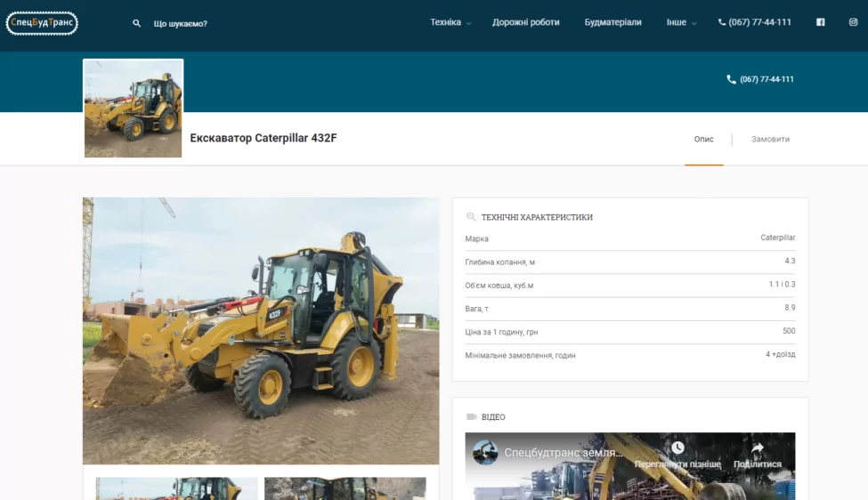Switch to the Замовити tab
Viewport: 868px width, 500px height.
point(770,139)
